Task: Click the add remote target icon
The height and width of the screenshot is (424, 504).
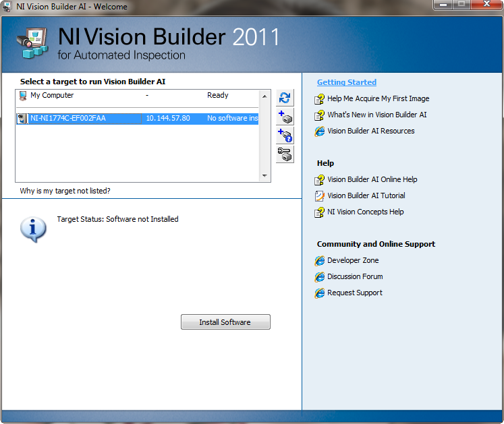Action: pos(285,117)
